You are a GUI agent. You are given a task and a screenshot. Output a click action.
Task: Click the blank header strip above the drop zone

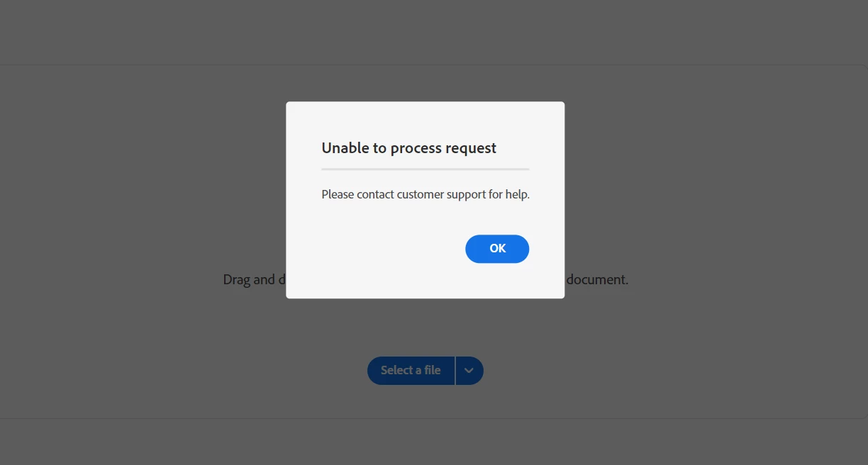point(434,32)
